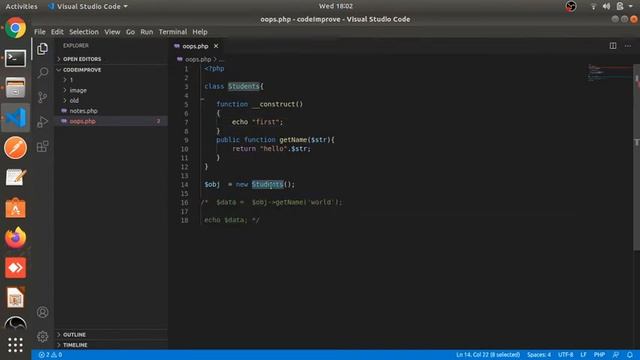640x360 pixels.
Task: Open the Run menu
Action: (147, 32)
